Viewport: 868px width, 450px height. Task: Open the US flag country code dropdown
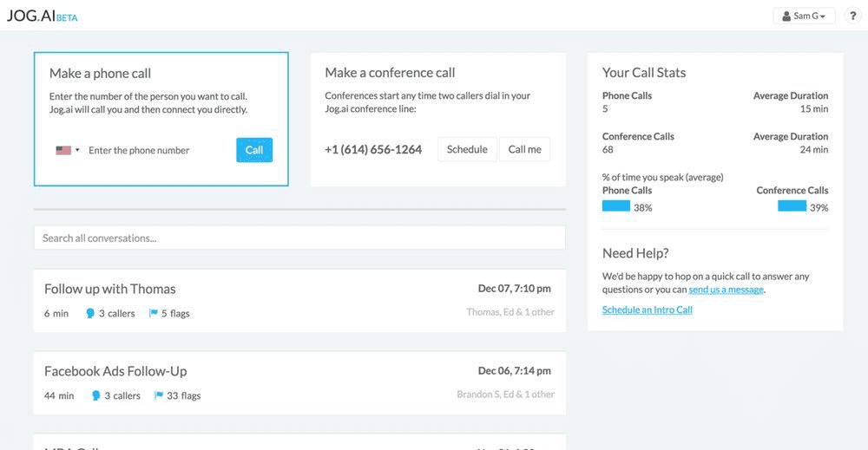click(x=68, y=150)
